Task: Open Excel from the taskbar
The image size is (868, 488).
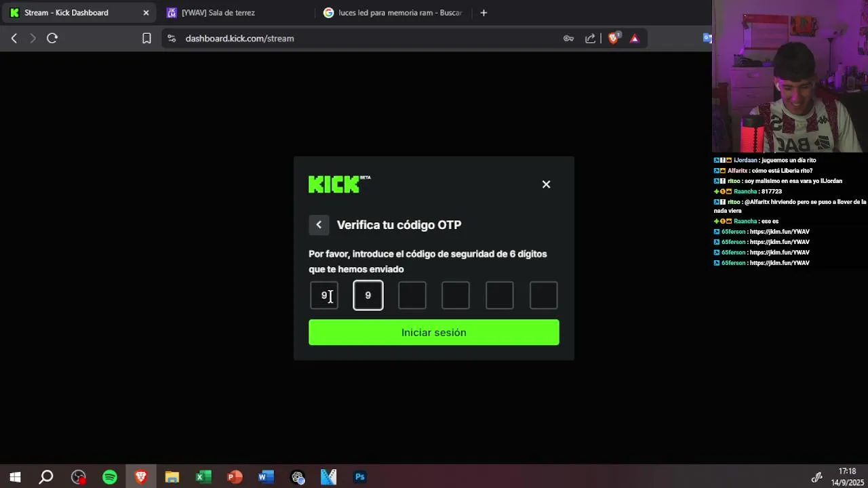Action: pos(203,477)
